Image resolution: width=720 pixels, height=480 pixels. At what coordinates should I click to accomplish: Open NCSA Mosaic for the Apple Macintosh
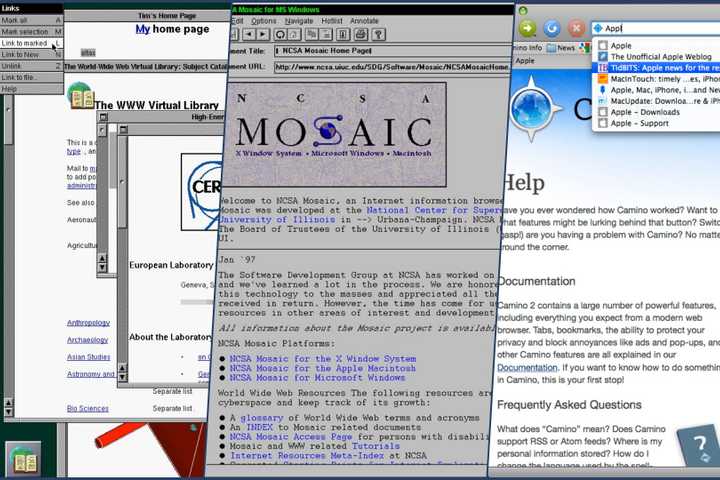coord(322,368)
